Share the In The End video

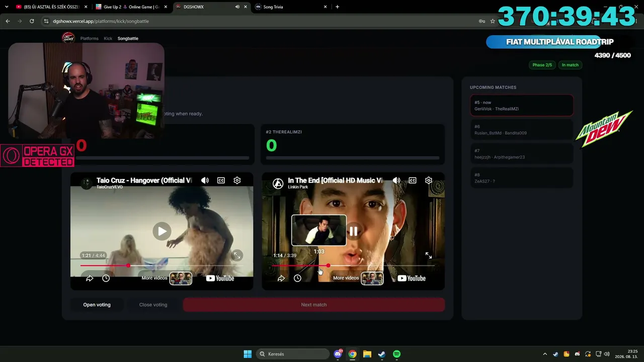tap(281, 278)
